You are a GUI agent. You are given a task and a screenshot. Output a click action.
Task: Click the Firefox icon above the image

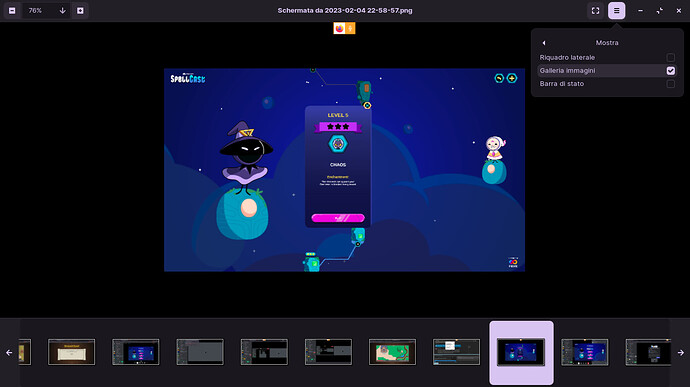[339, 29]
